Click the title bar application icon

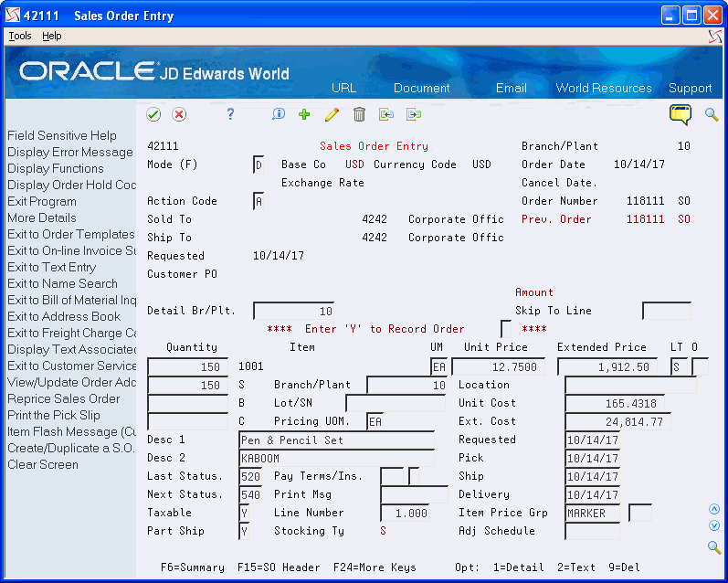tap(13, 16)
